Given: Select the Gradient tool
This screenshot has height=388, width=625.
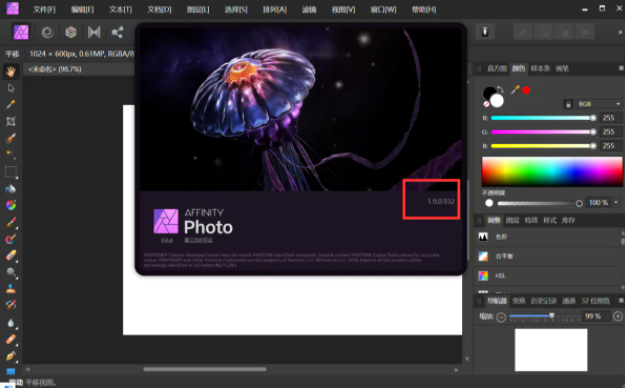Looking at the screenshot, I should (11, 205).
